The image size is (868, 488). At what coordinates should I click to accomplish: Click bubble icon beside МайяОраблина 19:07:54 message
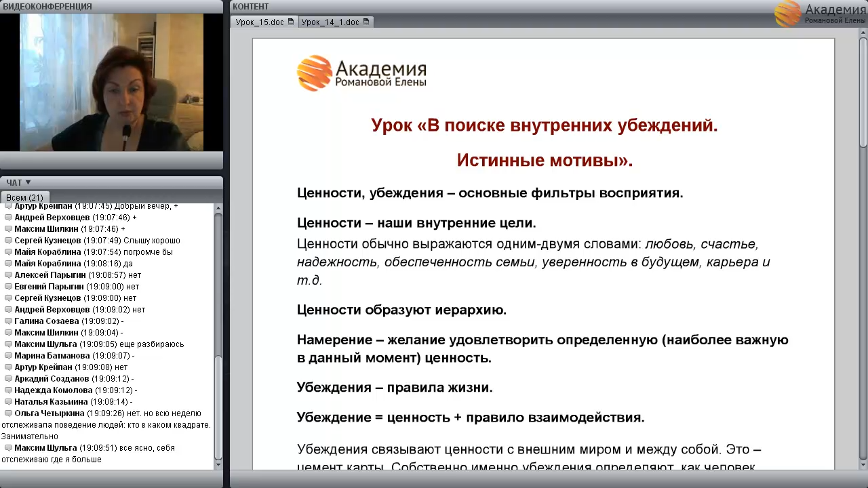(x=9, y=252)
